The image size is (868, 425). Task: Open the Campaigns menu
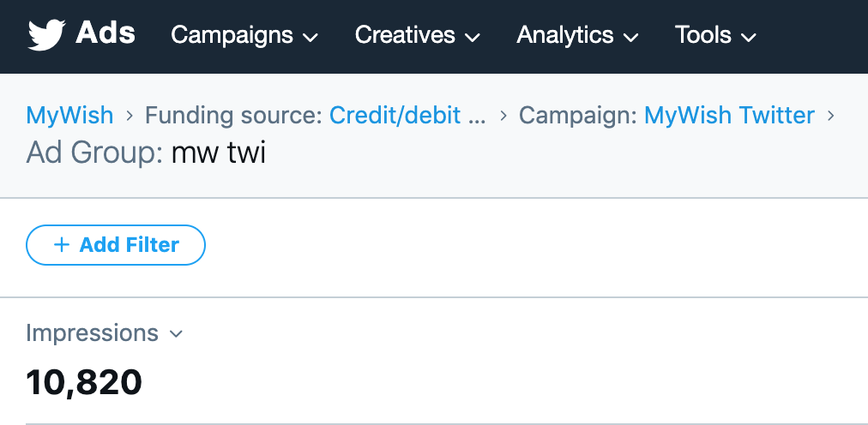tap(232, 35)
